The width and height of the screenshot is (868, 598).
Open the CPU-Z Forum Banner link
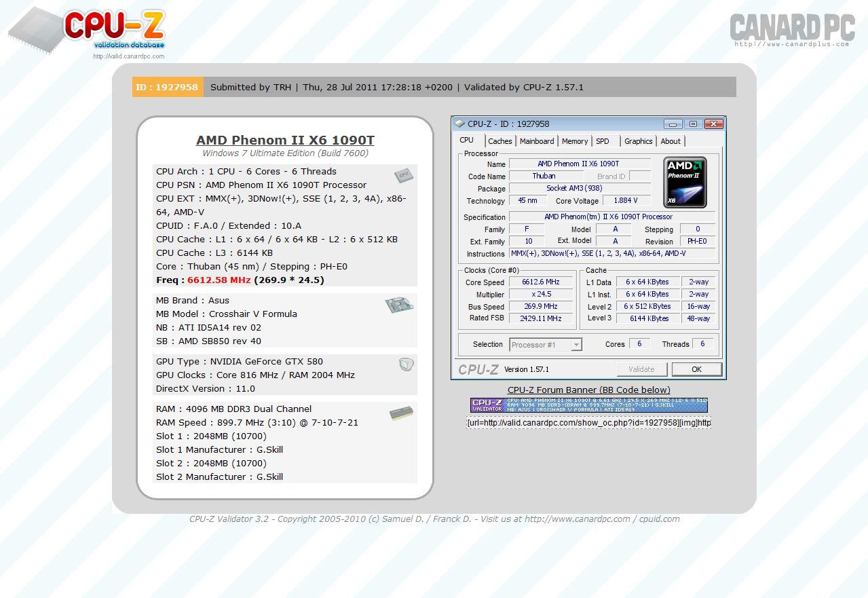[x=588, y=390]
